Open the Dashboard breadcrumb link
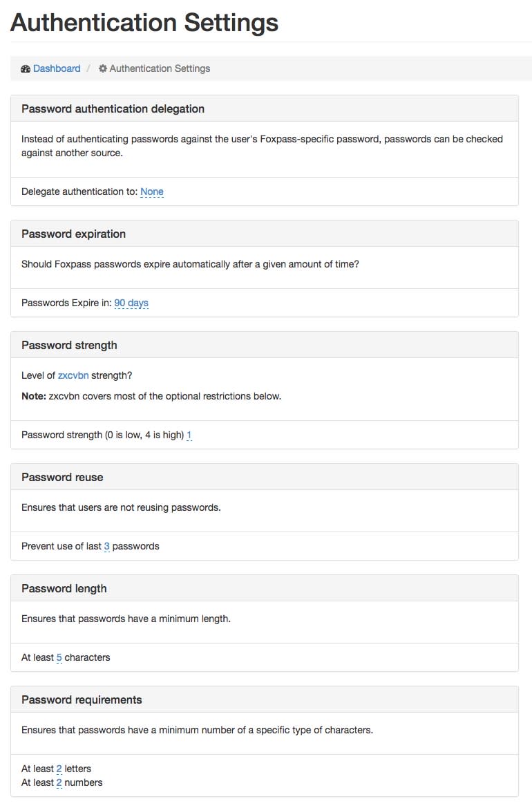The height and width of the screenshot is (808, 532). tap(57, 68)
